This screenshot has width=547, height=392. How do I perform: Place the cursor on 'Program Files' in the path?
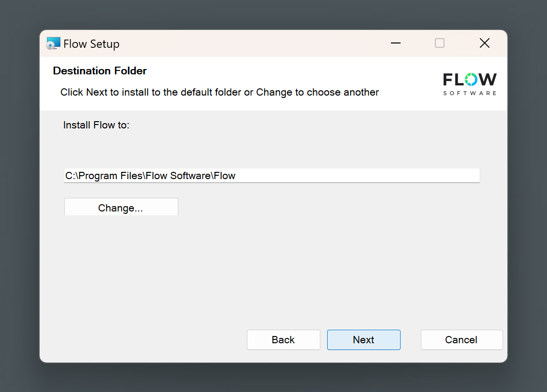tap(111, 176)
